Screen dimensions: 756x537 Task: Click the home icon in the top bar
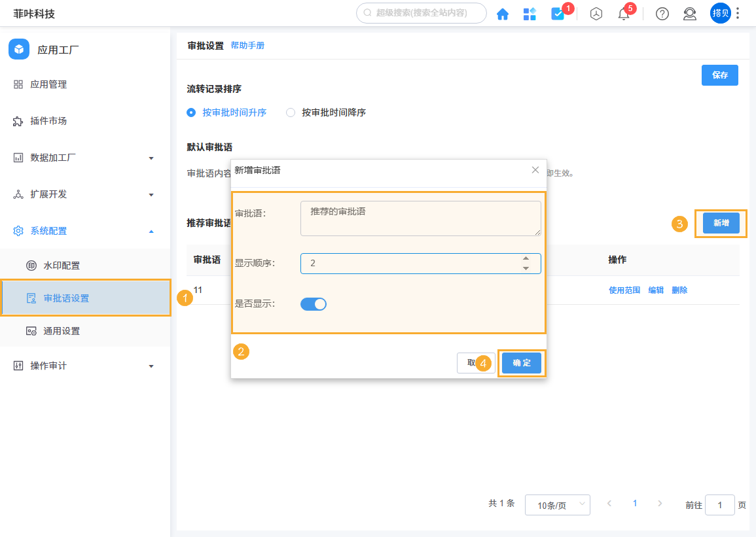(503, 13)
